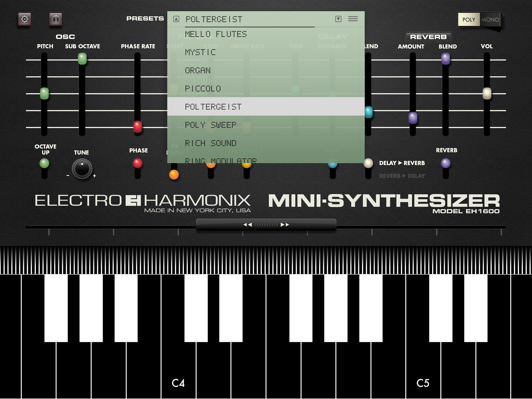532x399 pixels.
Task: Click the red Phase Rate slider knob
Action: pyautogui.click(x=137, y=127)
